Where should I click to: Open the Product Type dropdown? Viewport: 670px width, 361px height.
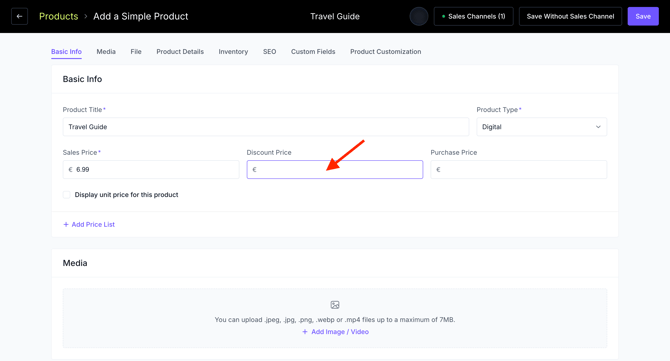tap(541, 127)
